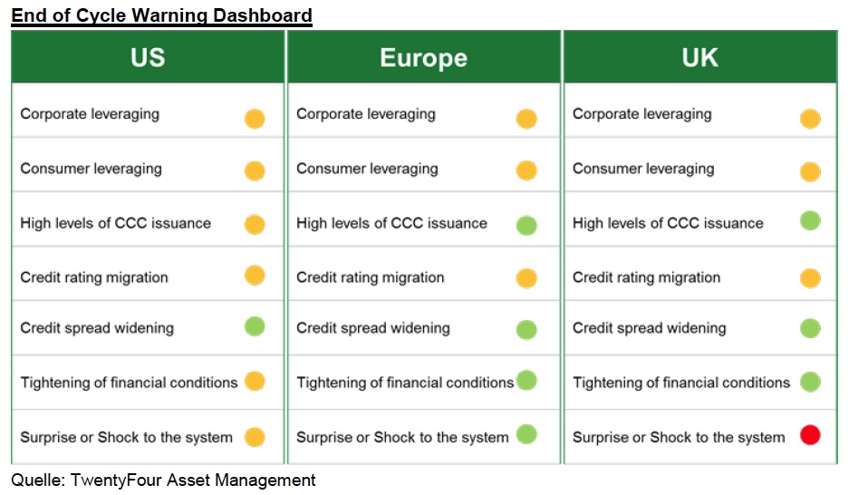The height and width of the screenshot is (495, 868).
Task: Select the UK column header
Action: coord(699,57)
